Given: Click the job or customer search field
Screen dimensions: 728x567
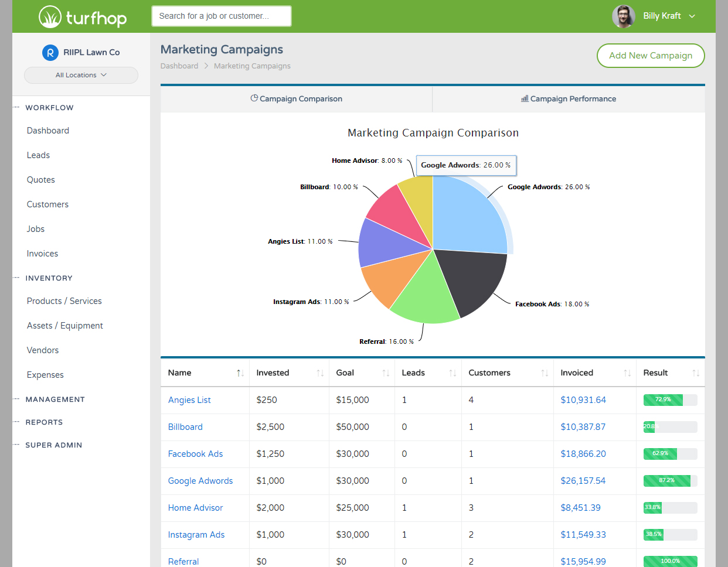Looking at the screenshot, I should pos(221,16).
